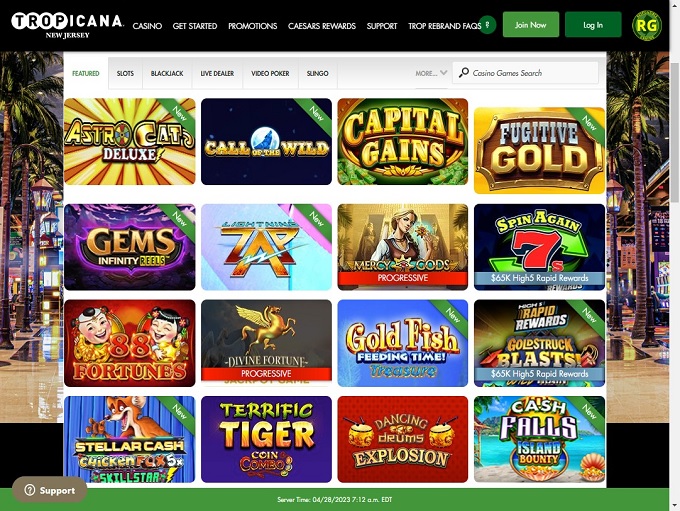The image size is (680, 511).
Task: Click the Log In button
Action: (x=593, y=25)
